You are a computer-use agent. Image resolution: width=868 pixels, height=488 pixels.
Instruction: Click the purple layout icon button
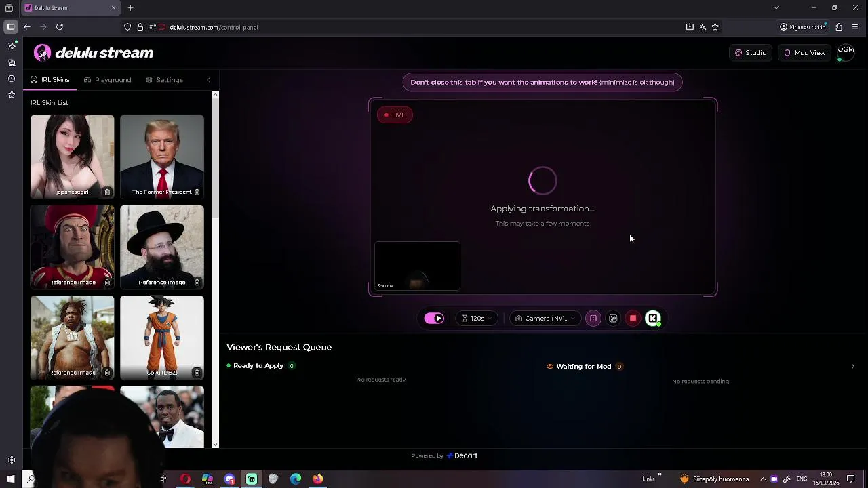pyautogui.click(x=593, y=319)
